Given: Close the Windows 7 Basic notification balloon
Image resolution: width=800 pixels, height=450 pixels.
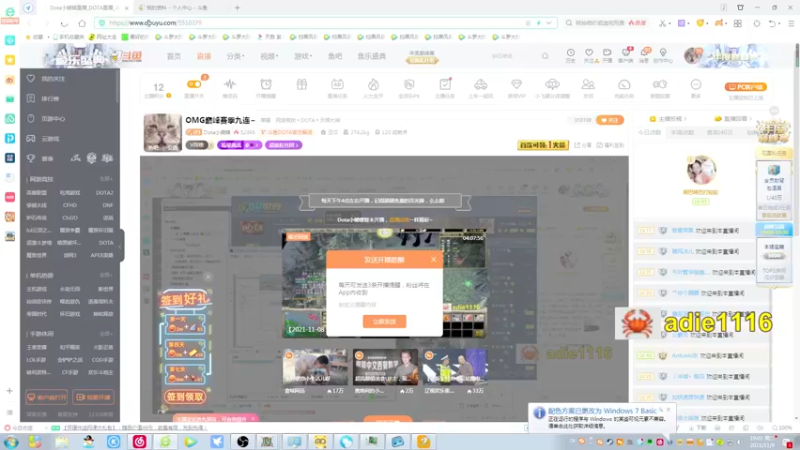Looking at the screenshot, I should pyautogui.click(x=668, y=410).
